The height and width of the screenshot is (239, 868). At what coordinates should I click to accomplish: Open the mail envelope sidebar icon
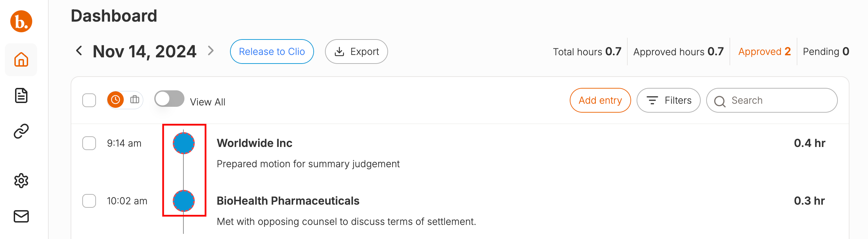tap(21, 216)
